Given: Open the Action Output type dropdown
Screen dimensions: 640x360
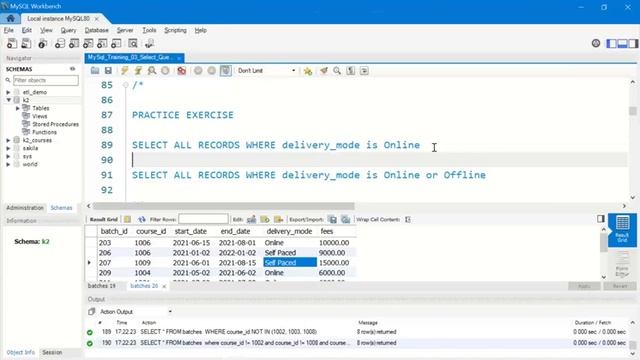Looking at the screenshot, I should (135, 312).
